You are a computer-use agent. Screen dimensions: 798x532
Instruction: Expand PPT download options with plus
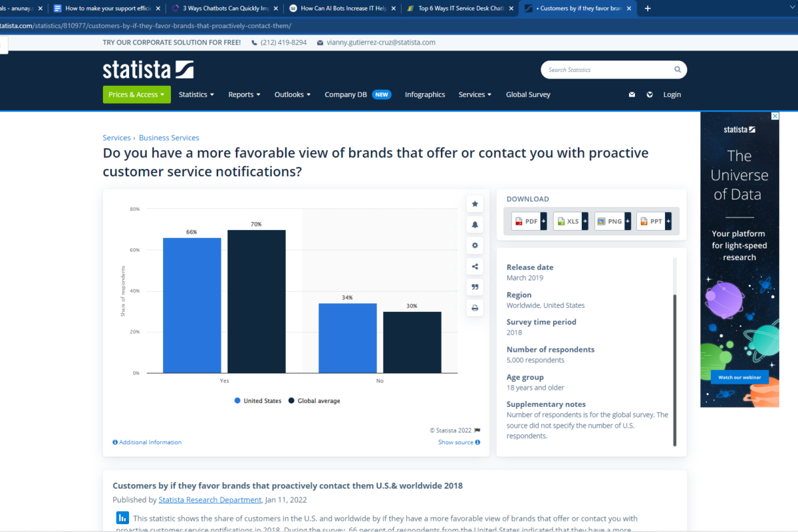tap(668, 221)
